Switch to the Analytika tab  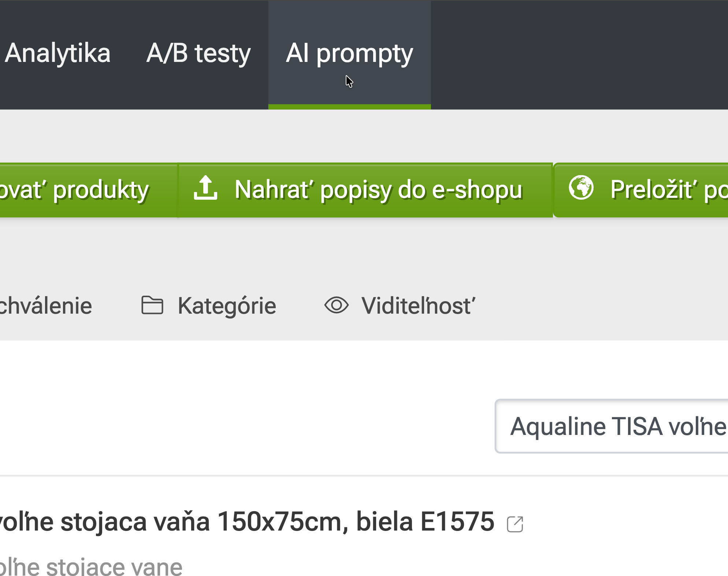tap(59, 53)
